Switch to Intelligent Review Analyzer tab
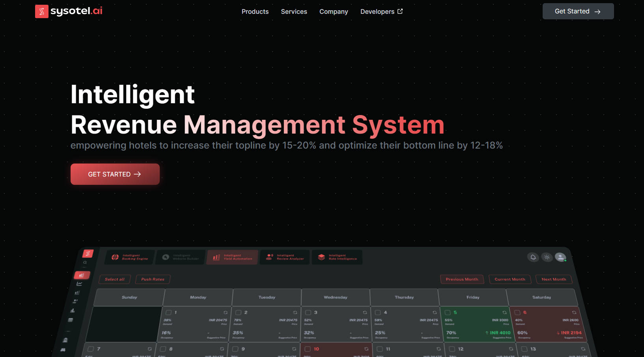The image size is (644, 357). 285,257
